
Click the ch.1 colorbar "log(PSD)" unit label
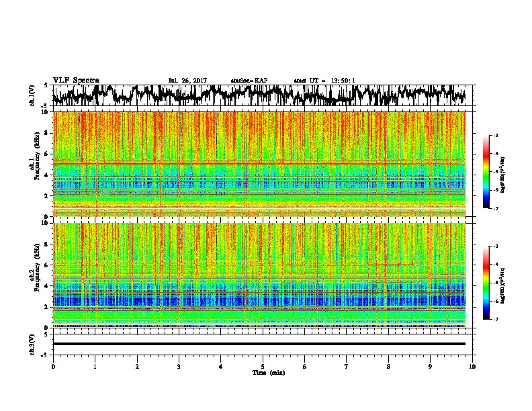point(503,175)
